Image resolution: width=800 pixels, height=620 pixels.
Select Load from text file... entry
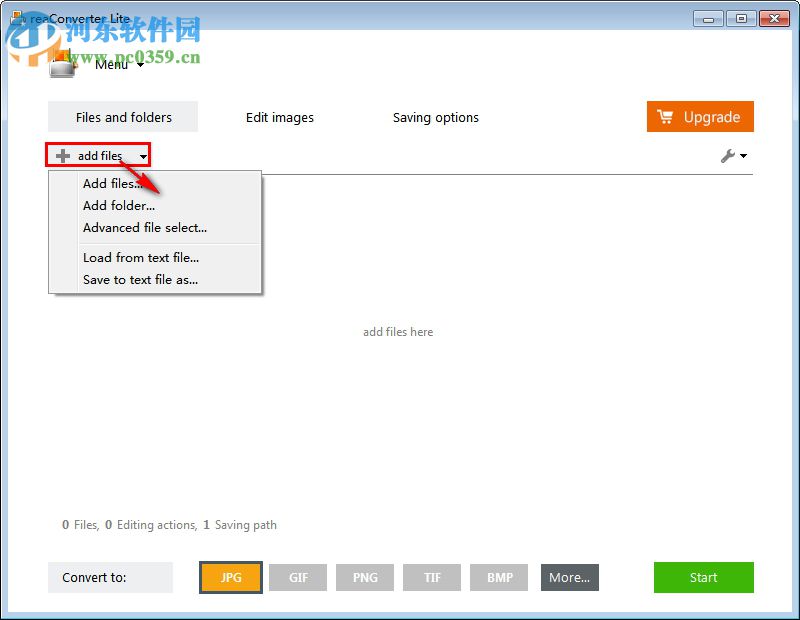point(155,258)
